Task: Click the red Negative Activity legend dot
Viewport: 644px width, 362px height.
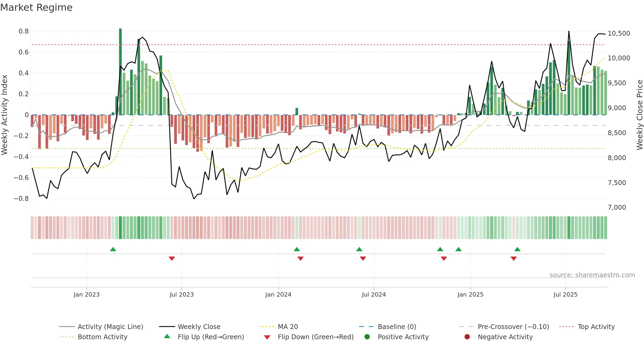Action: pyautogui.click(x=467, y=337)
